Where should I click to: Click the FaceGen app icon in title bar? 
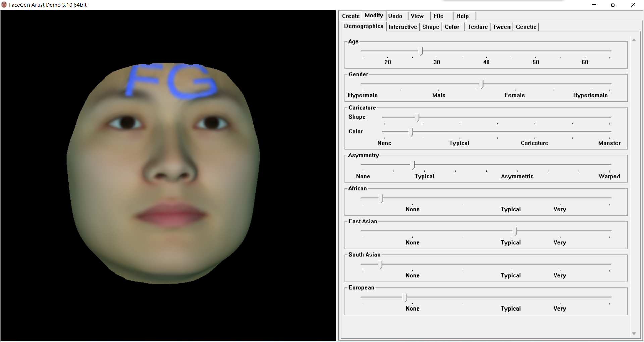tap(4, 5)
